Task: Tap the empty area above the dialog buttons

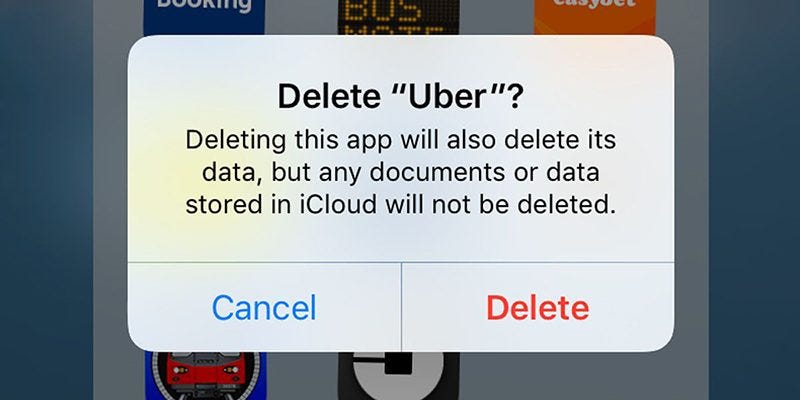Action: (401, 240)
